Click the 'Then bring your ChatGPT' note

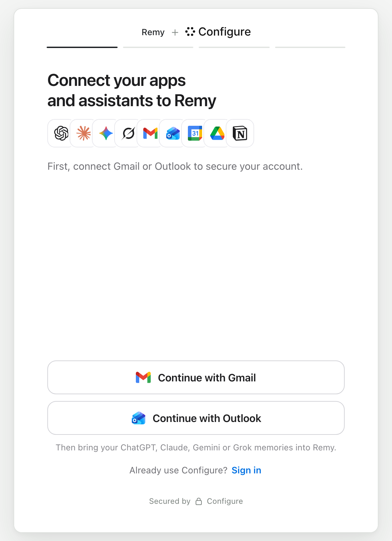coord(196,447)
